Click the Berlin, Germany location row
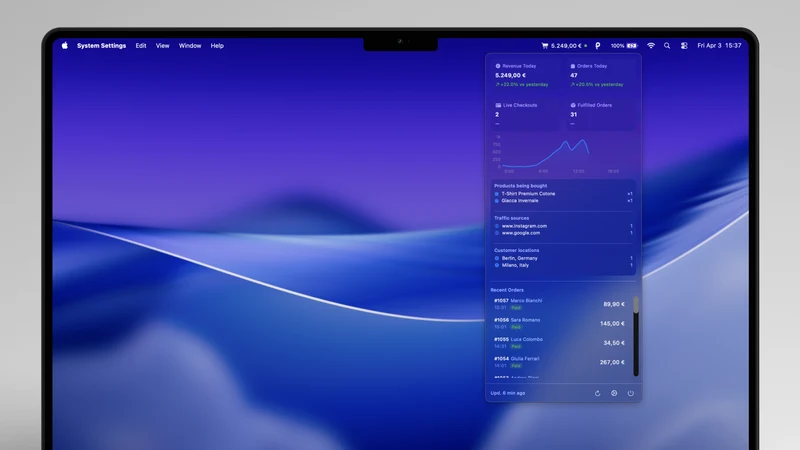This screenshot has height=450, width=800. [563, 258]
